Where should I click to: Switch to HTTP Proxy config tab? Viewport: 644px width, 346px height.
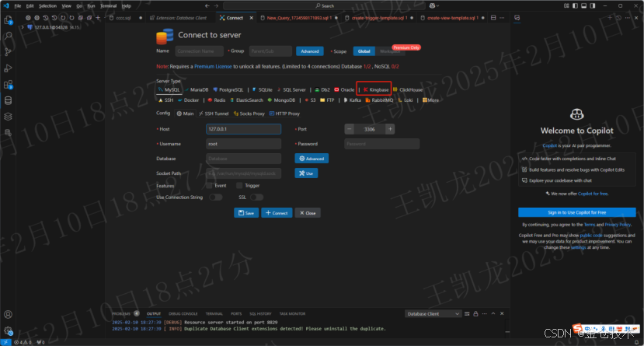tap(284, 114)
